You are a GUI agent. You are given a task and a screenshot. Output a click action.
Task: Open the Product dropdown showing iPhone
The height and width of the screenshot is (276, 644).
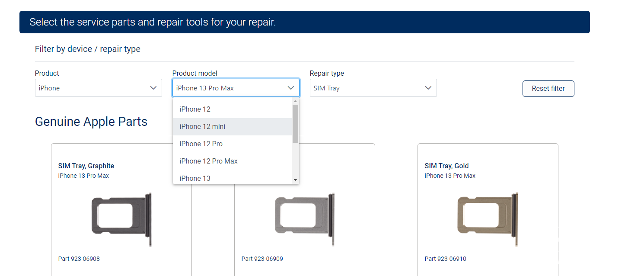point(99,88)
